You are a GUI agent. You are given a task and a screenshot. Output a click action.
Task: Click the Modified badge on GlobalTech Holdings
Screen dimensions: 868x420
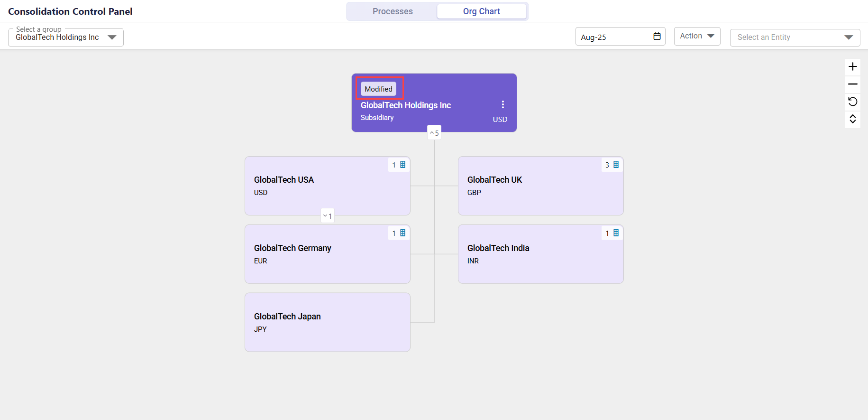click(378, 89)
